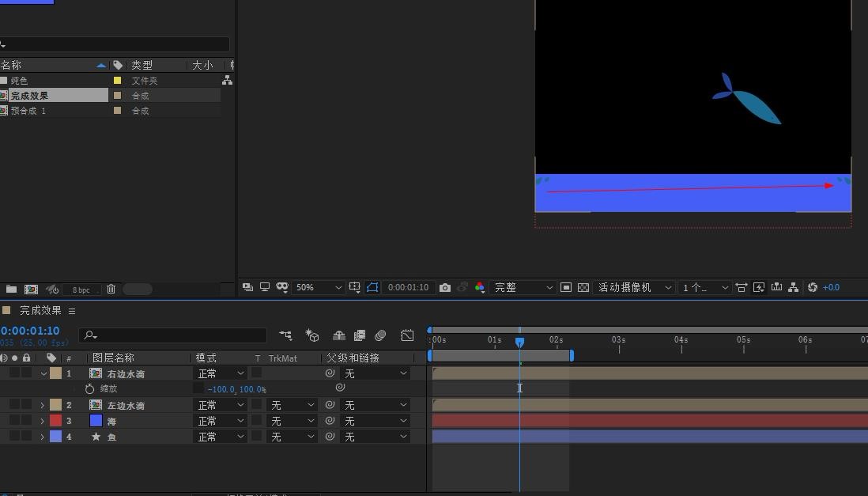Viewport: 868px width, 496px height.
Task: Click the 完成效果 timeline tab
Action: click(40, 310)
